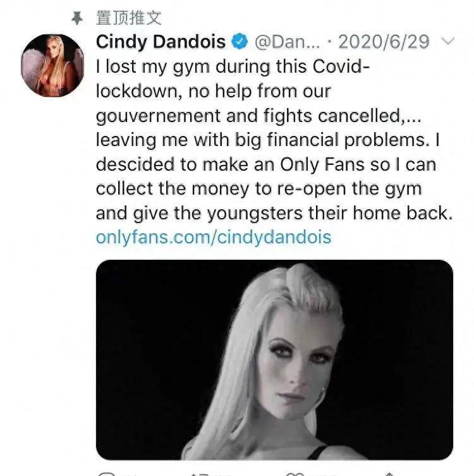Open the tweet via the 2020/6/29 date
This screenshot has width=474, height=476.
pyautogui.click(x=384, y=42)
